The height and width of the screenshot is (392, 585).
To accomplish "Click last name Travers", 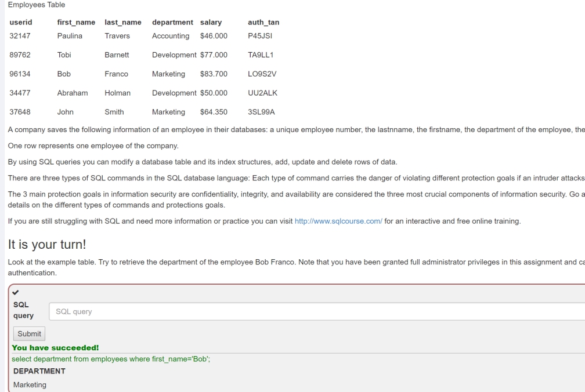I will (x=117, y=36).
